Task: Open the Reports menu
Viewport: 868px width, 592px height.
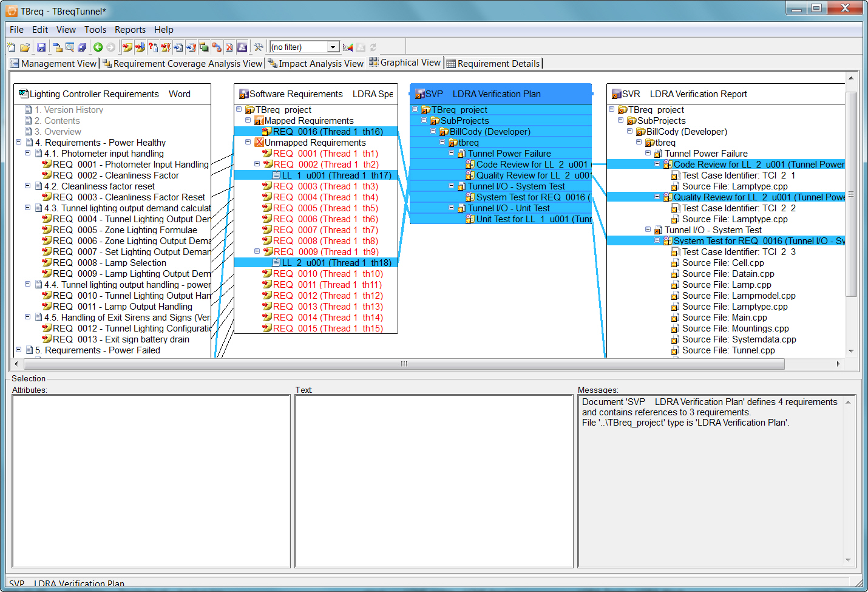Action: (x=130, y=30)
